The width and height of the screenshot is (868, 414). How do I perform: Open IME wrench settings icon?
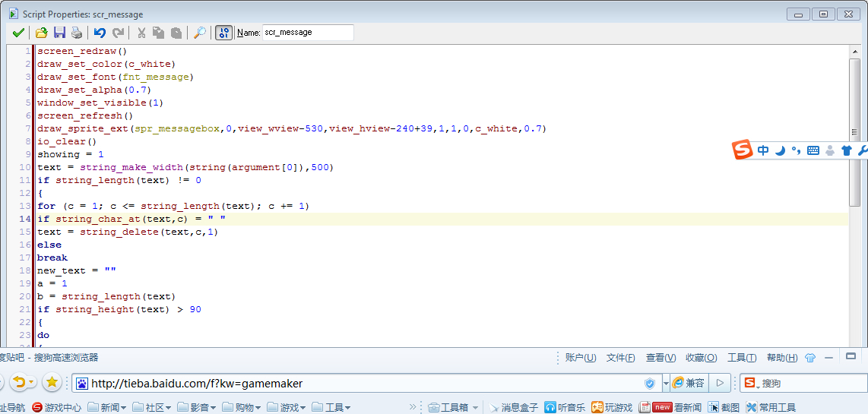tap(863, 150)
